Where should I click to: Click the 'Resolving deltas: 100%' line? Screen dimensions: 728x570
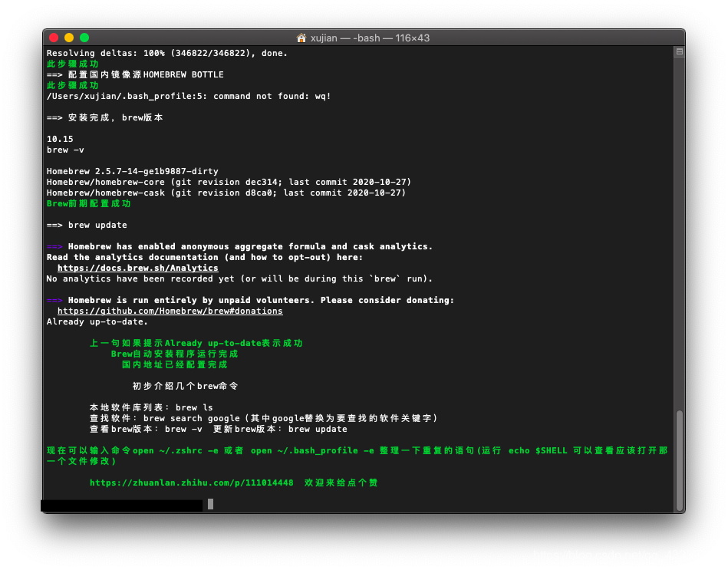[x=166, y=53]
